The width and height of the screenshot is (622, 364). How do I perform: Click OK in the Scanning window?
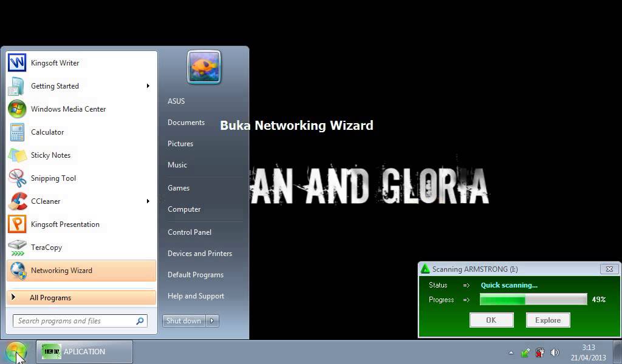(491, 320)
